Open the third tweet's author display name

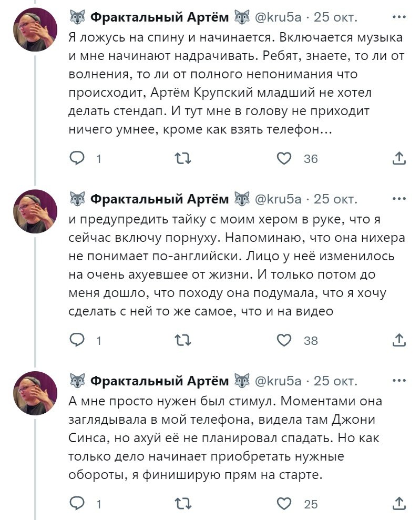tap(160, 381)
